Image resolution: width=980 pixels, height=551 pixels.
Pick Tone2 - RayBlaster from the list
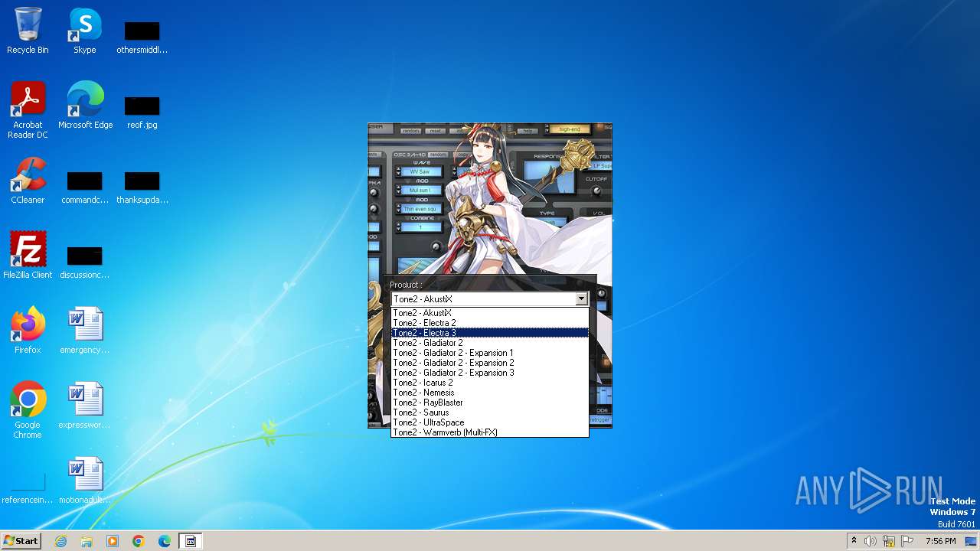pyautogui.click(x=489, y=403)
